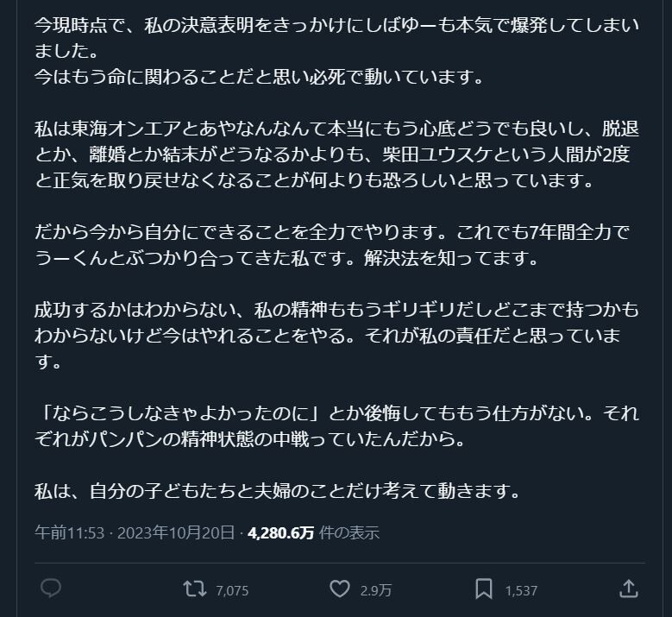Click the share upload arrow icon
The height and width of the screenshot is (617, 672).
click(629, 589)
